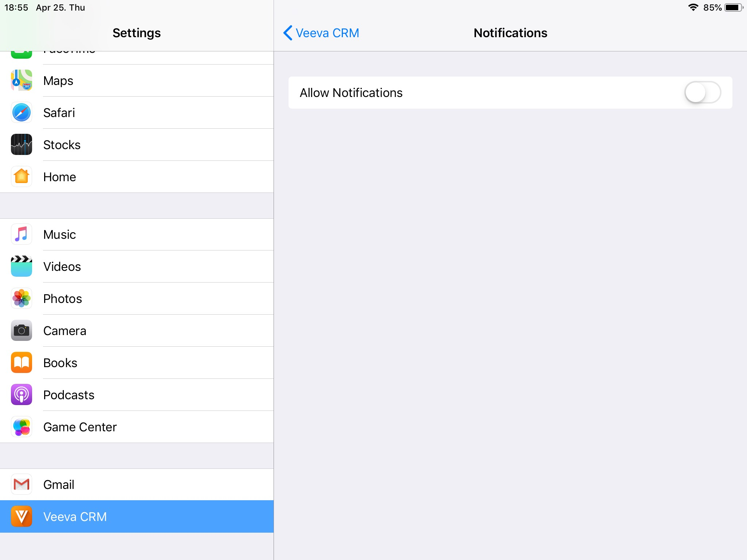This screenshot has height=560, width=747.
Task: Tap the Safari compass icon
Action: (22, 113)
